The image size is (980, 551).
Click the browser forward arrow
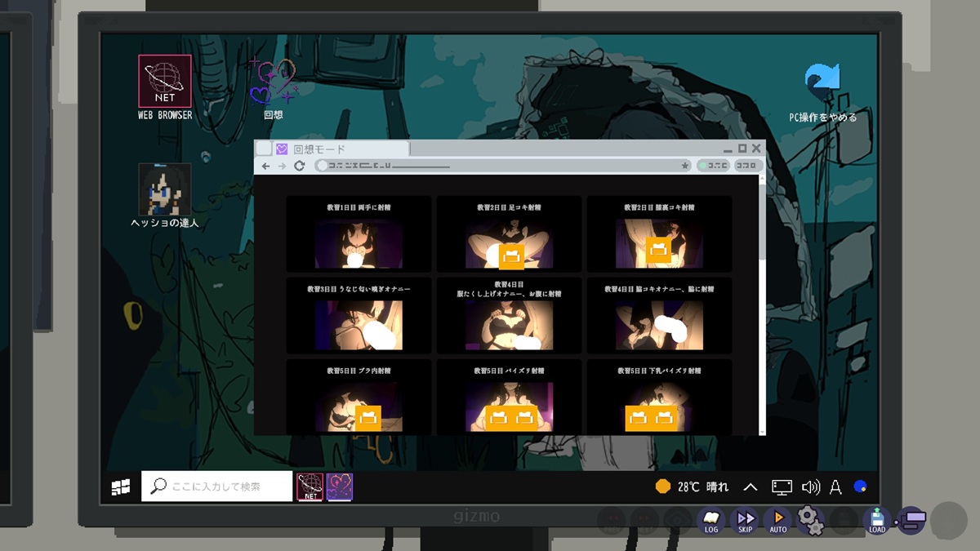(282, 166)
